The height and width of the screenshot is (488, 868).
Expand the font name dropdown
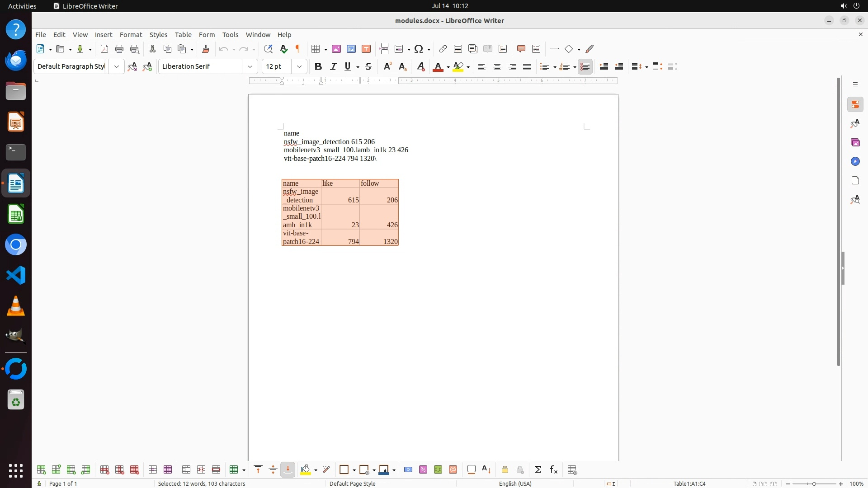pos(250,66)
